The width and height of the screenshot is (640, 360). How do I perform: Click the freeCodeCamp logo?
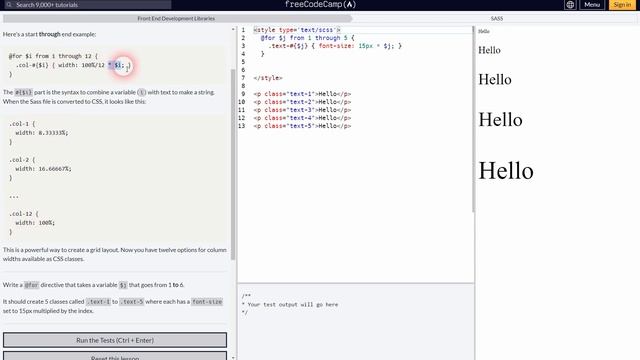(x=320, y=4)
